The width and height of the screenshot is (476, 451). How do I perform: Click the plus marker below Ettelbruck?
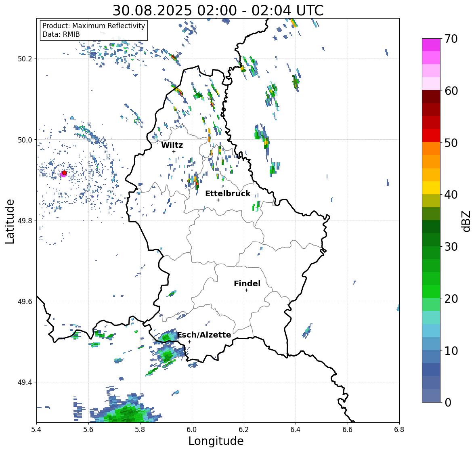pyautogui.click(x=218, y=200)
